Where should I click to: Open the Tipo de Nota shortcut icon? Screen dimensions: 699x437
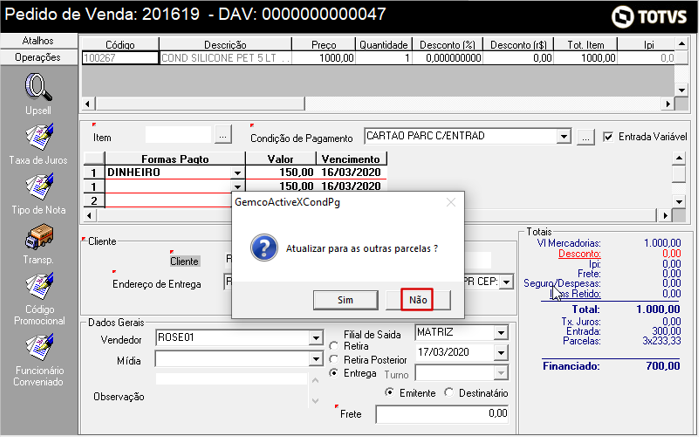(x=39, y=186)
